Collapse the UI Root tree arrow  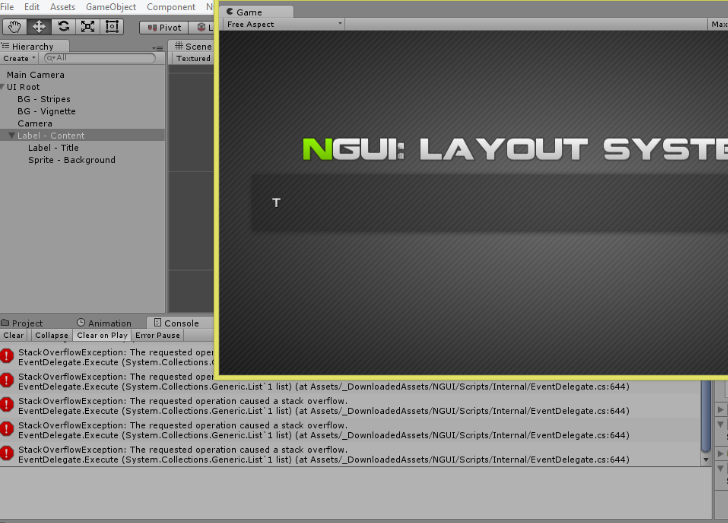click(2, 87)
